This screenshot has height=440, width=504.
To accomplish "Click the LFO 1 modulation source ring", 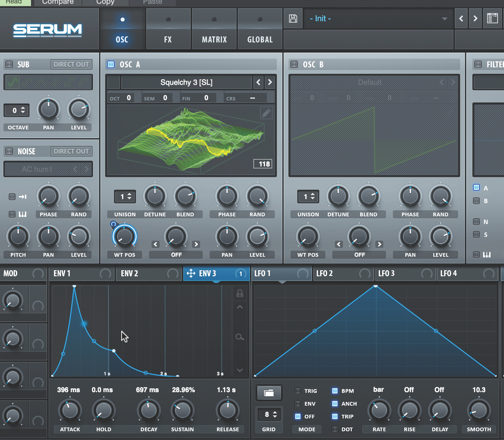I will pos(303,273).
